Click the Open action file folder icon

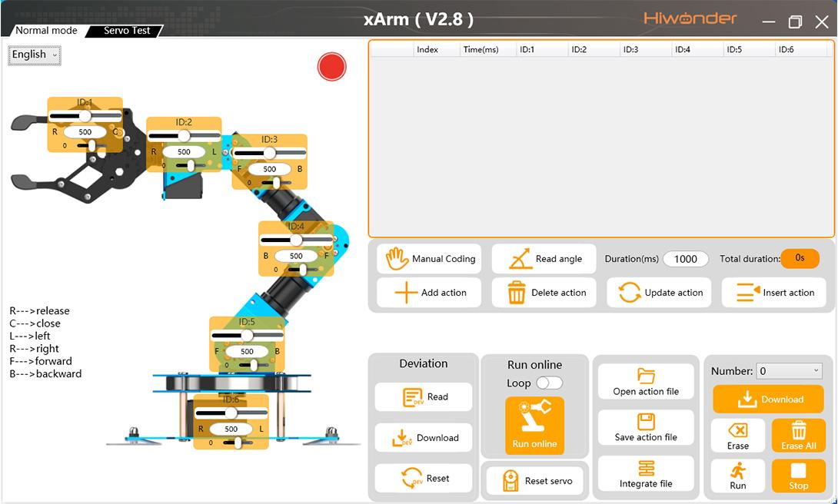646,376
